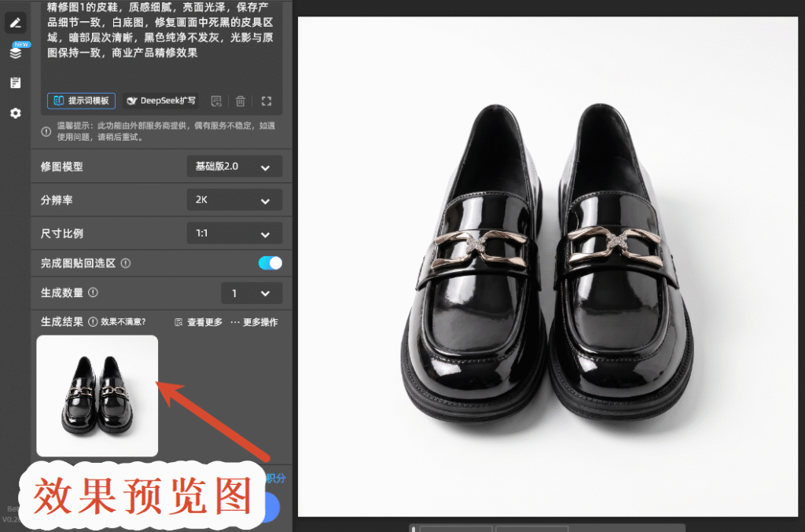Select the pencil edit icon in sidebar

16,23
